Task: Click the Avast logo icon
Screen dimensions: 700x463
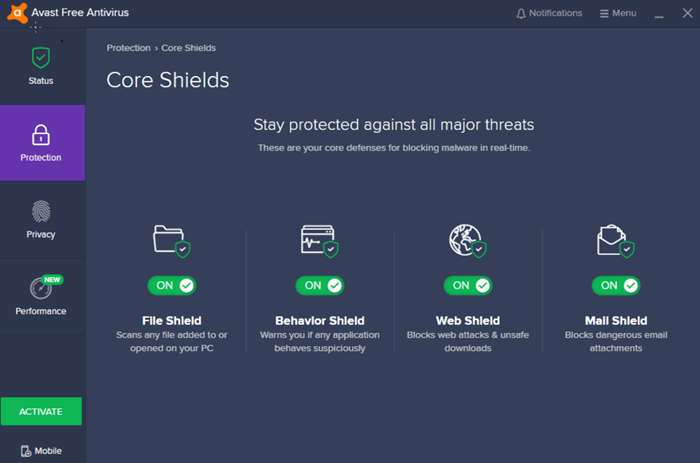Action: [x=15, y=13]
